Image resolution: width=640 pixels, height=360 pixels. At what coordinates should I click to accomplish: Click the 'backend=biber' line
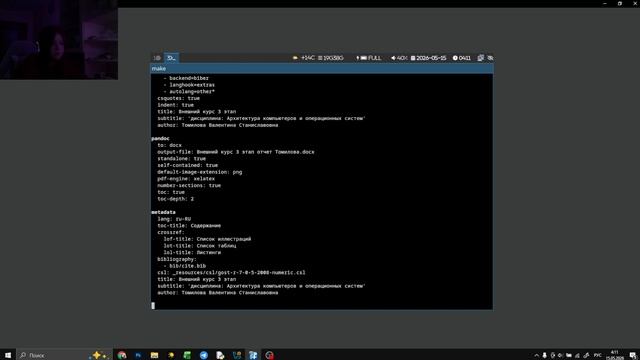pos(186,78)
